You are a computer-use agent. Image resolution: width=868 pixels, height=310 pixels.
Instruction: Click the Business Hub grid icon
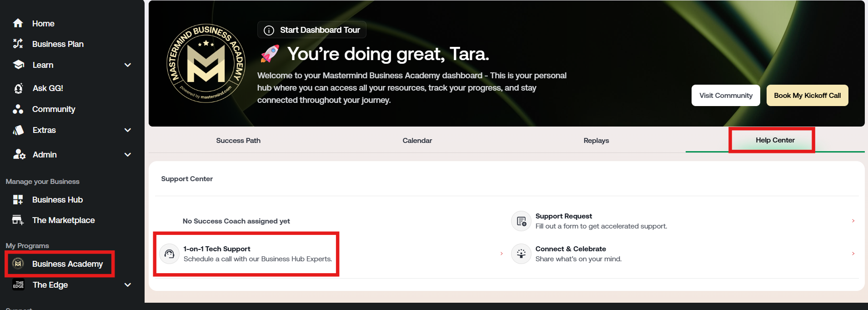click(x=18, y=199)
